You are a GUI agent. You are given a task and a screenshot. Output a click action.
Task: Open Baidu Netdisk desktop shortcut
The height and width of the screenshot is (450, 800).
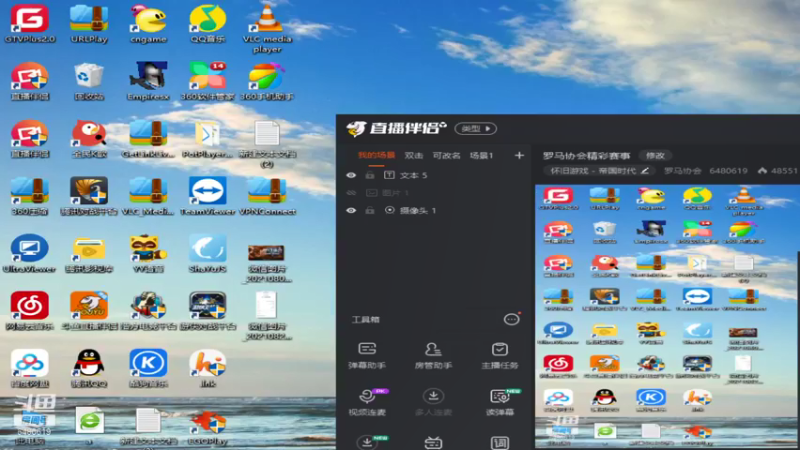30,368
